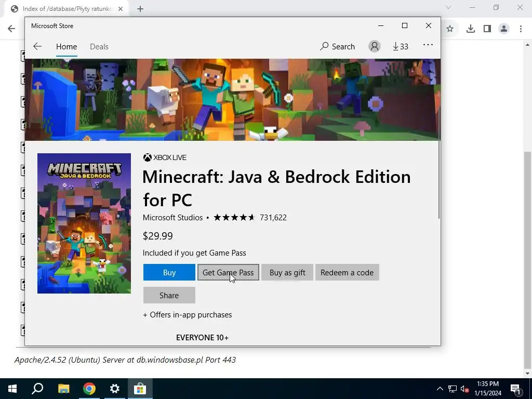Click the Minecraft hero banner image
Viewport: 532px width, 399px height.
click(232, 100)
